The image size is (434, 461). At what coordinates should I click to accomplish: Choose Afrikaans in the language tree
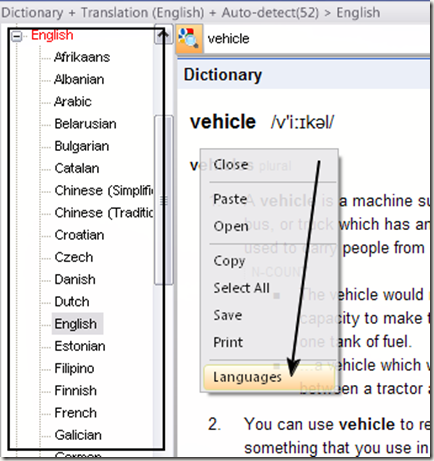point(82,57)
